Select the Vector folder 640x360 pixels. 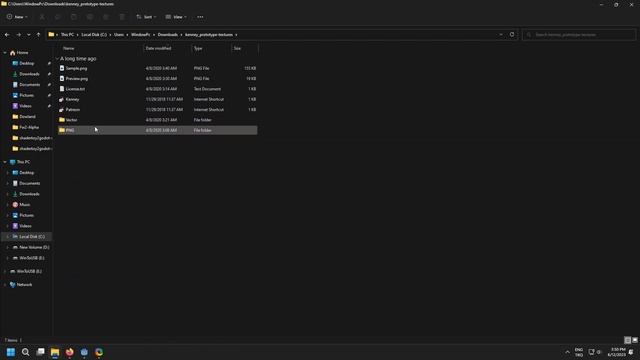pyautogui.click(x=158, y=120)
